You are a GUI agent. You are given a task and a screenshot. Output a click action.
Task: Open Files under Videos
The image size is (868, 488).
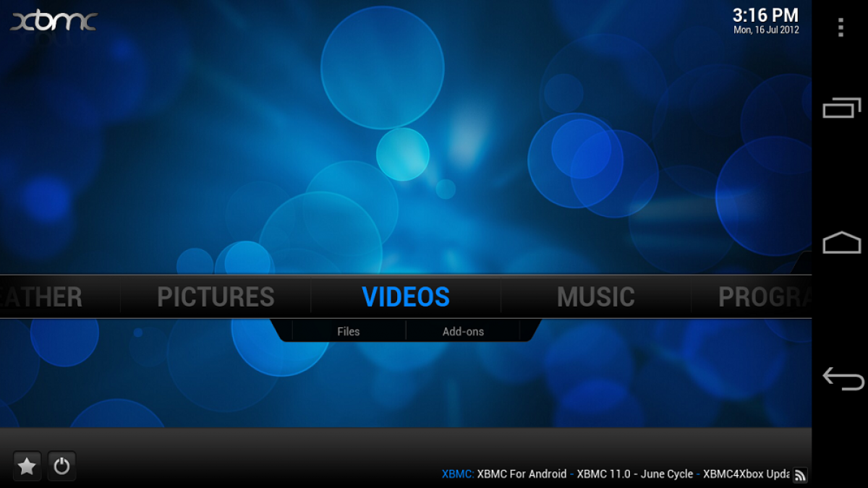[348, 332]
